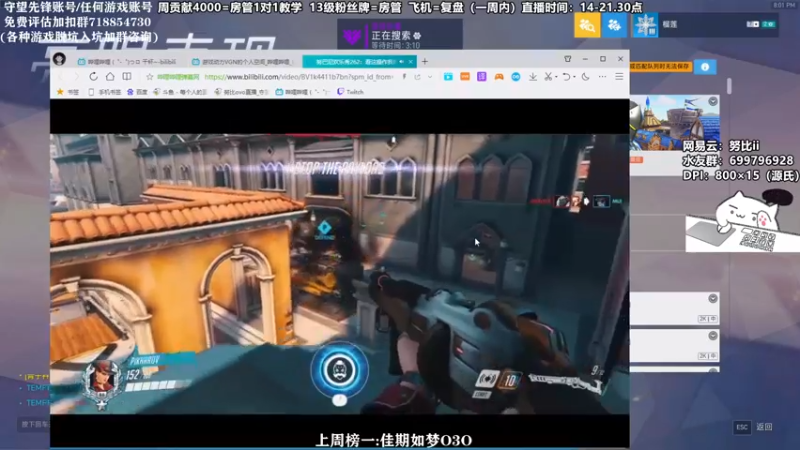Expand the screenshot tool dropdown arrow
This screenshot has width=800, height=450.
[x=556, y=77]
